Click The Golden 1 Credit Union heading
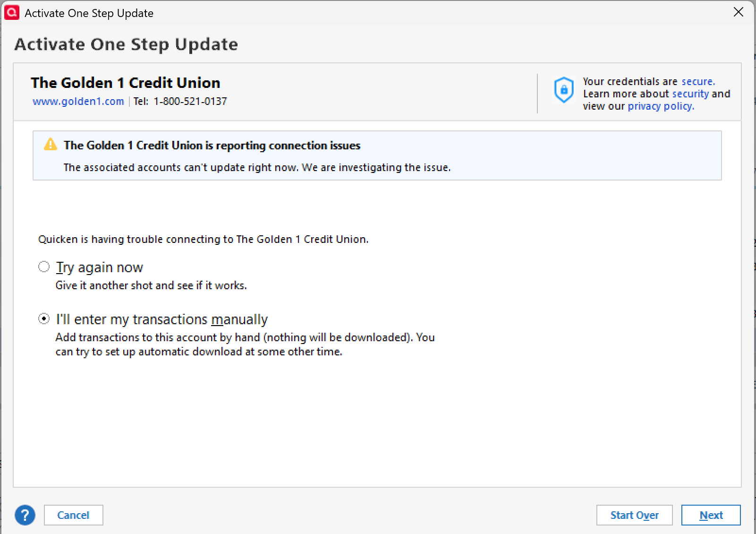Viewport: 756px width, 534px height. (126, 83)
